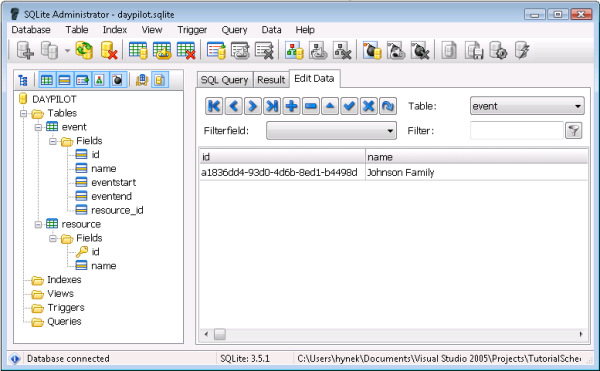Click the Create new database toolbar icon

[25, 50]
